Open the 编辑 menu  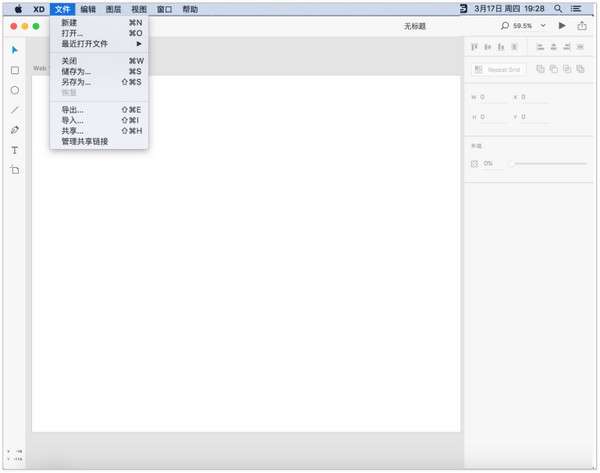[x=88, y=9]
